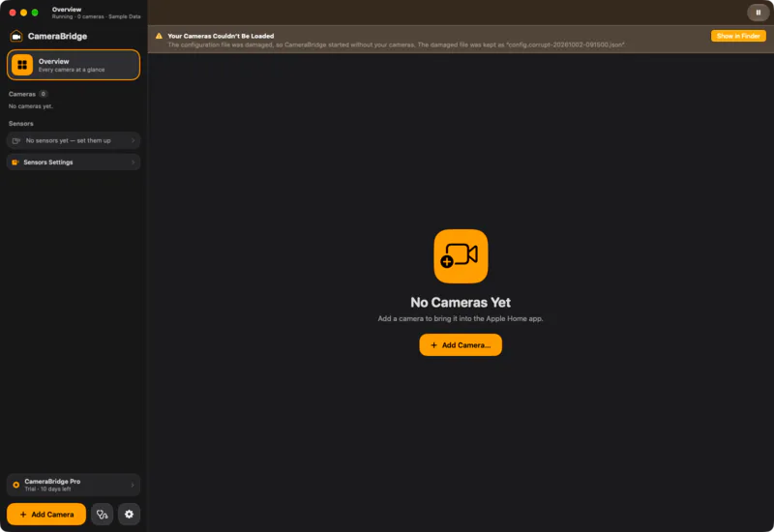Pause the bridge with the pause button
774x532 pixels.
coord(758,13)
